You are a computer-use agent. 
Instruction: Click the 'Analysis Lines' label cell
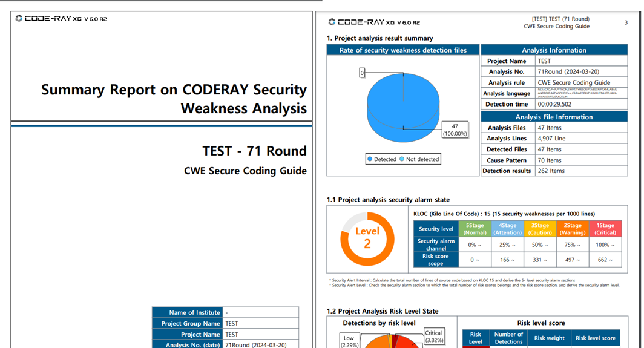[508, 139]
